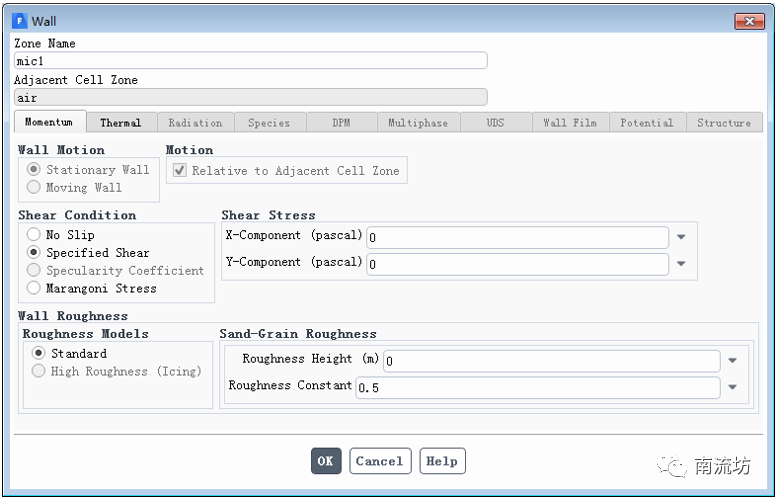Open the UDS tab
Image resolution: width=775 pixels, height=499 pixels.
(x=496, y=123)
